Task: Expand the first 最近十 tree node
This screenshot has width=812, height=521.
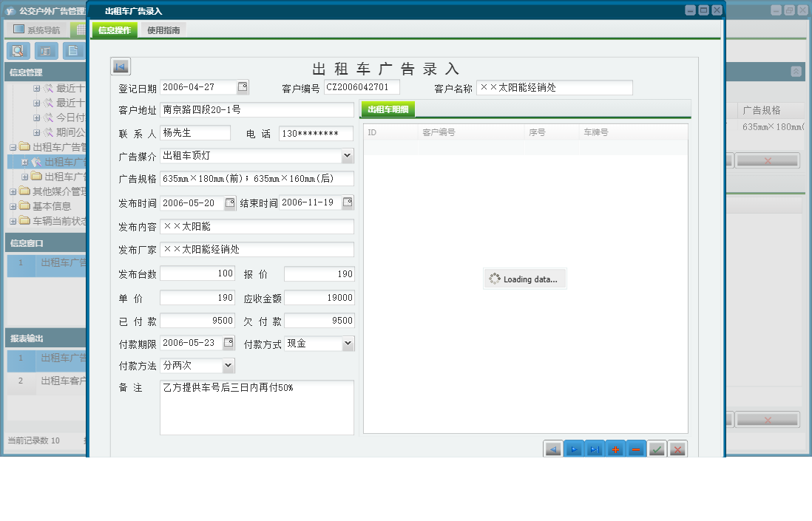Action: pos(37,89)
